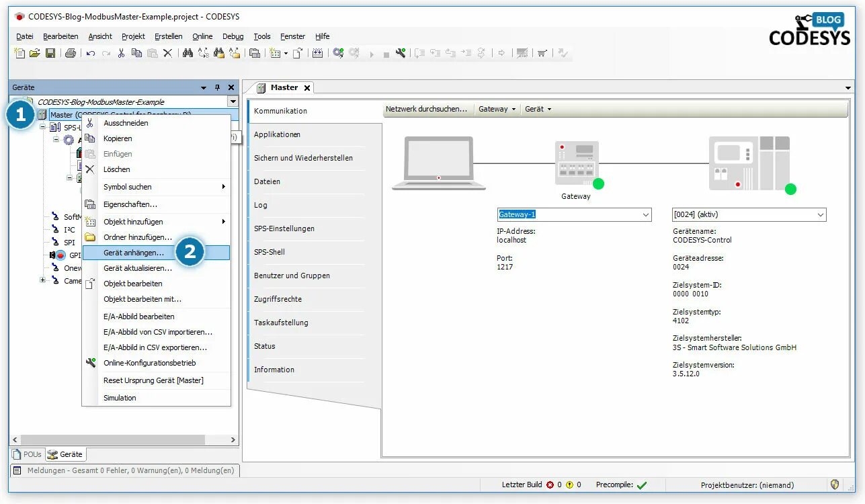Image resolution: width=865 pixels, height=504 pixels.
Task: Click the Application gear icon in tree
Action: [x=69, y=140]
